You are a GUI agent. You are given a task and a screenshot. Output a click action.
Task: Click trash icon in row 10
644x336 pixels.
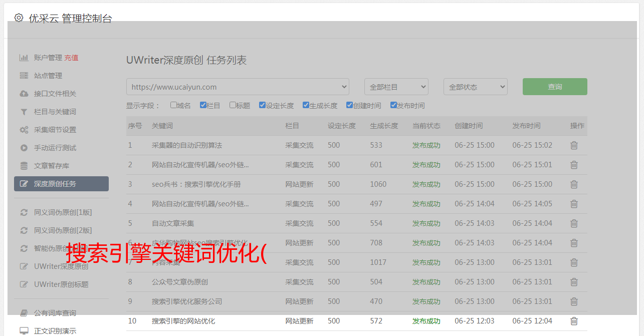pos(574,321)
